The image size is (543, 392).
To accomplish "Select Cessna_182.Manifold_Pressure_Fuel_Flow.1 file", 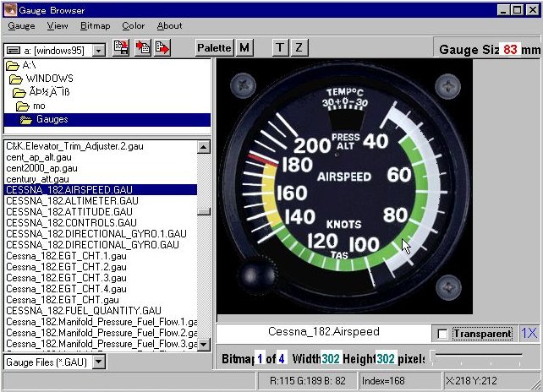I will 101,322.
